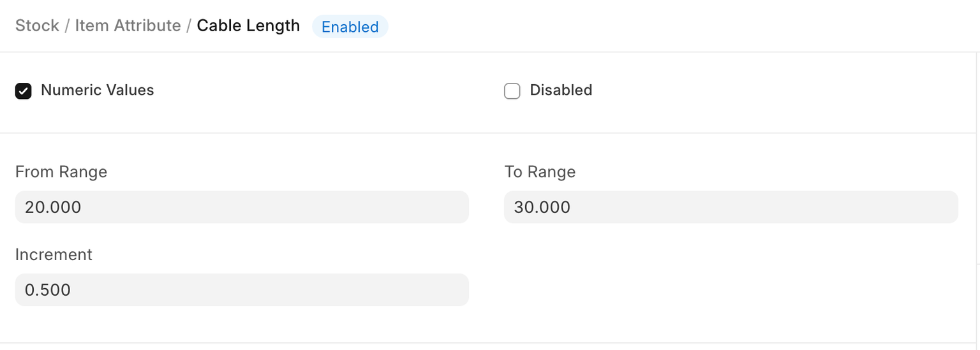980x350 pixels.
Task: Click slash separator after Stock breadcrumb
Action: 67,26
